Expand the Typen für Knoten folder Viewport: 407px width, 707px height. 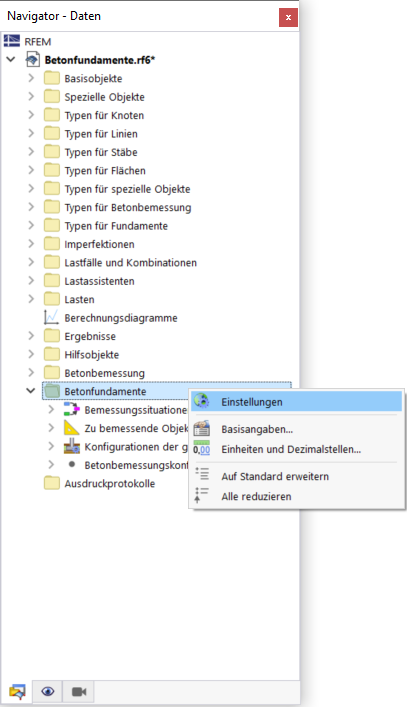click(31, 115)
